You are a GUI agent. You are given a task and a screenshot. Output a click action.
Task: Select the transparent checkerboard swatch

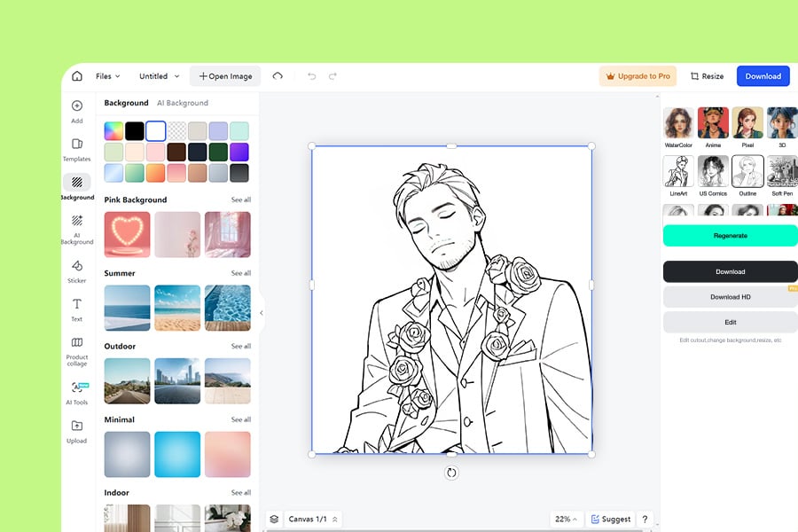176,131
